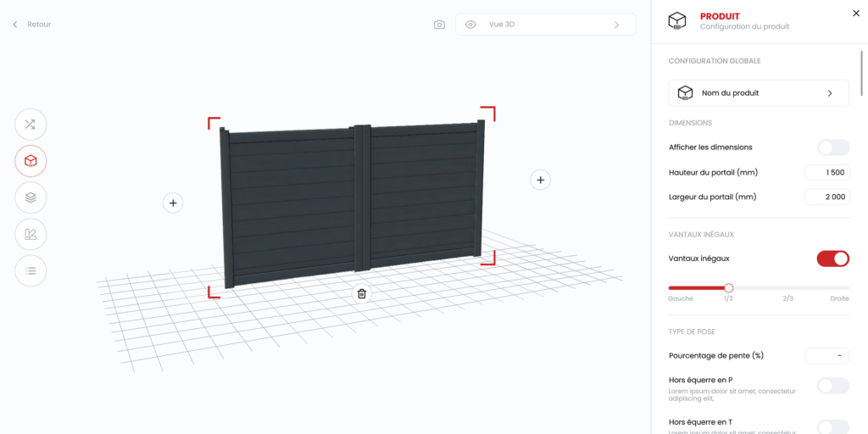The height and width of the screenshot is (434, 868).
Task: Open the color palette edit icon in sidebar
Action: click(x=31, y=234)
